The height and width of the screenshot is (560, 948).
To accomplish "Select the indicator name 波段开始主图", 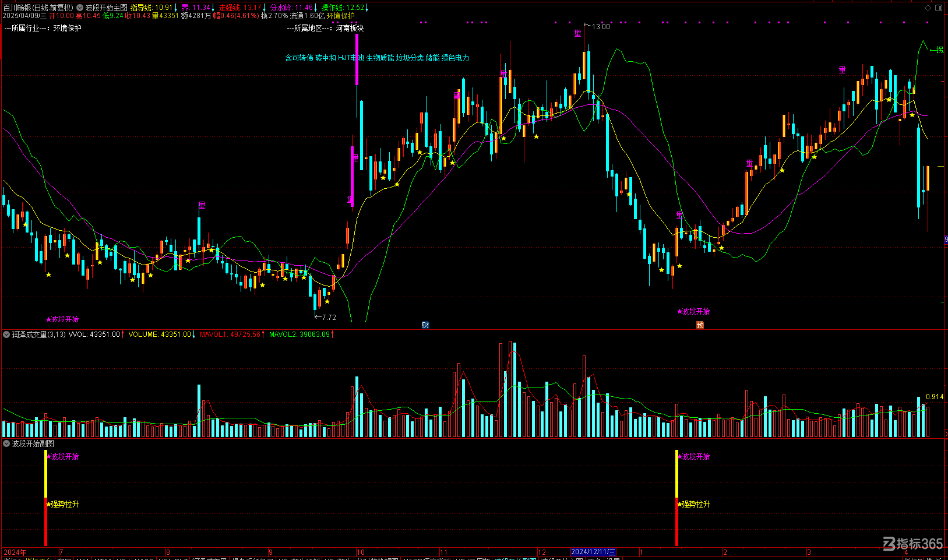I will [106, 8].
